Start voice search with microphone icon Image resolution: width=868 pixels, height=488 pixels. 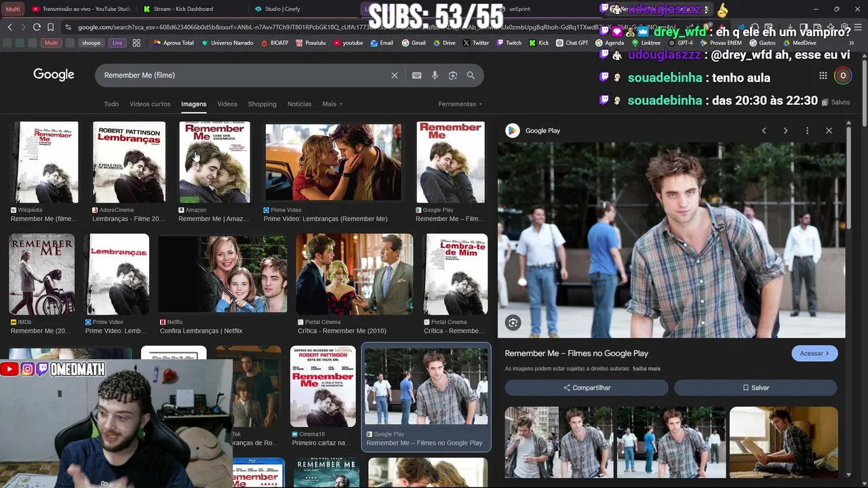point(435,75)
